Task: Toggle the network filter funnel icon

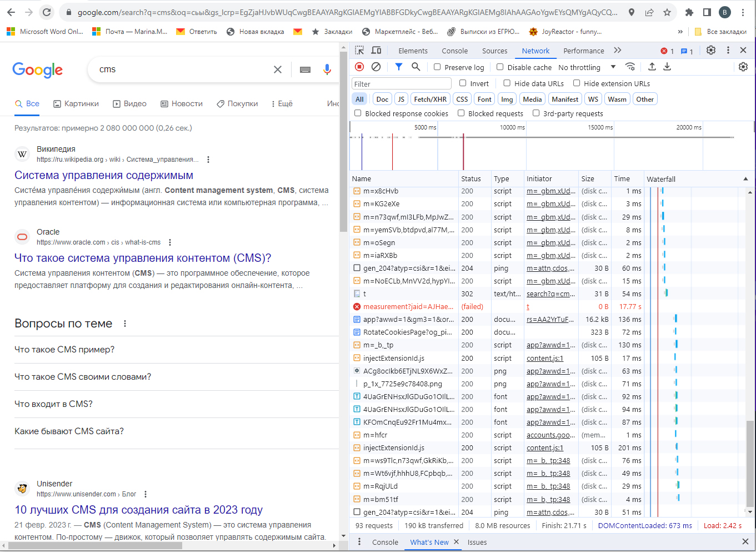Action: click(x=398, y=67)
